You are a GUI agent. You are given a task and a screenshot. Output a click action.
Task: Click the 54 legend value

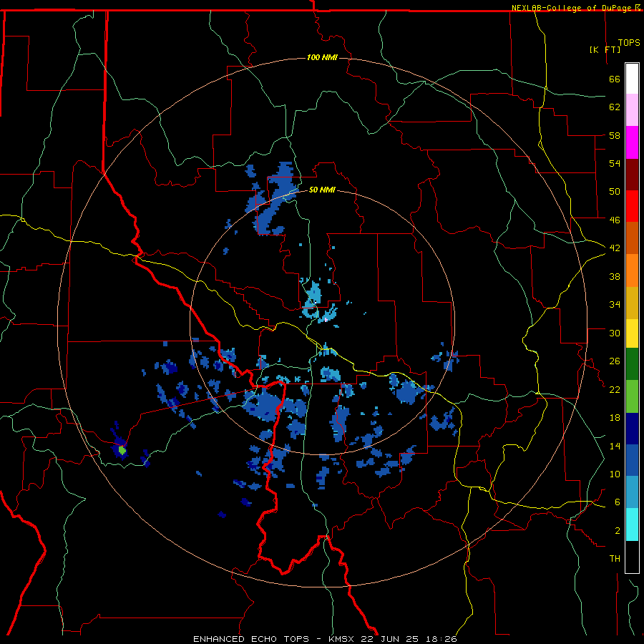(x=615, y=163)
